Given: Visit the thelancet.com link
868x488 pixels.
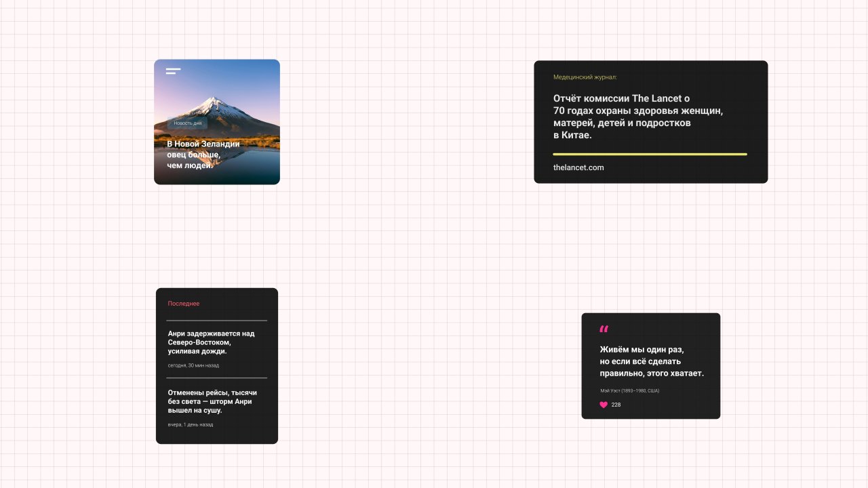Looking at the screenshot, I should click(x=578, y=167).
